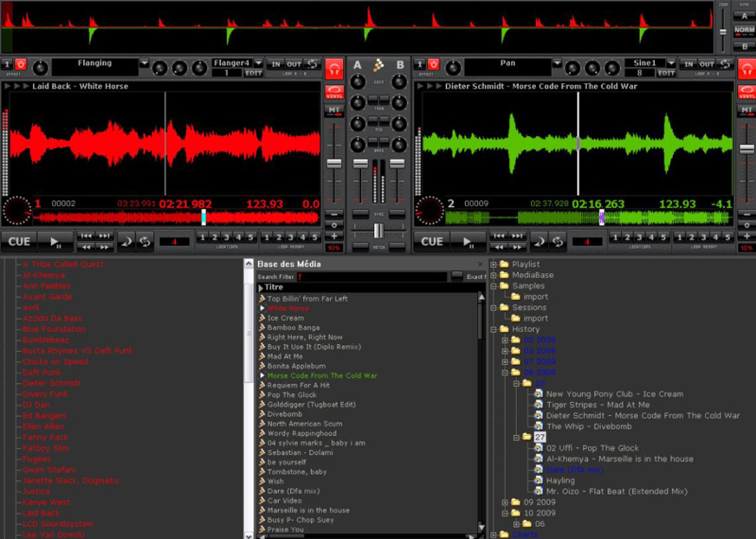The image size is (756, 539).
Task: Jump to previous track on deck 1
Action: [x=85, y=236]
